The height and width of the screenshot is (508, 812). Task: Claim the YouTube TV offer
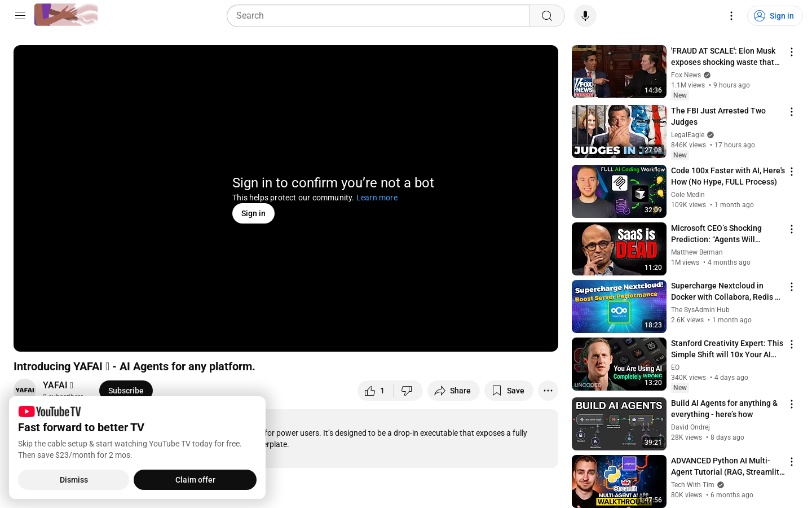pos(195,480)
